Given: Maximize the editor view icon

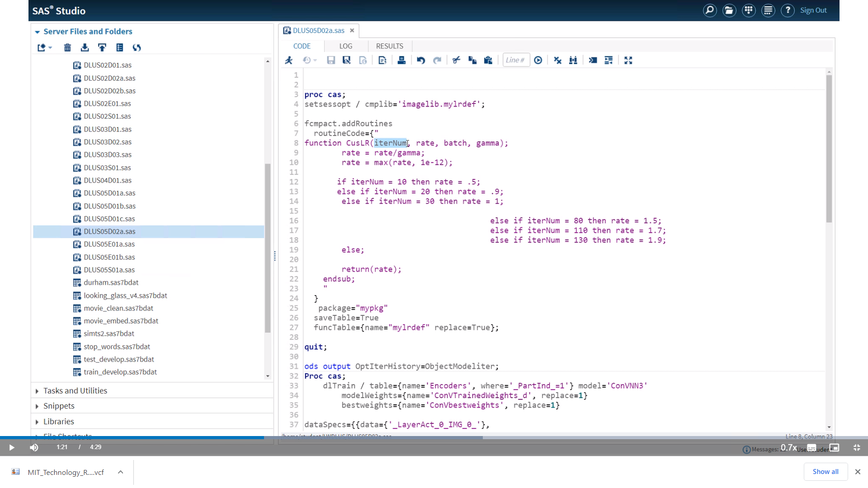Looking at the screenshot, I should [628, 60].
